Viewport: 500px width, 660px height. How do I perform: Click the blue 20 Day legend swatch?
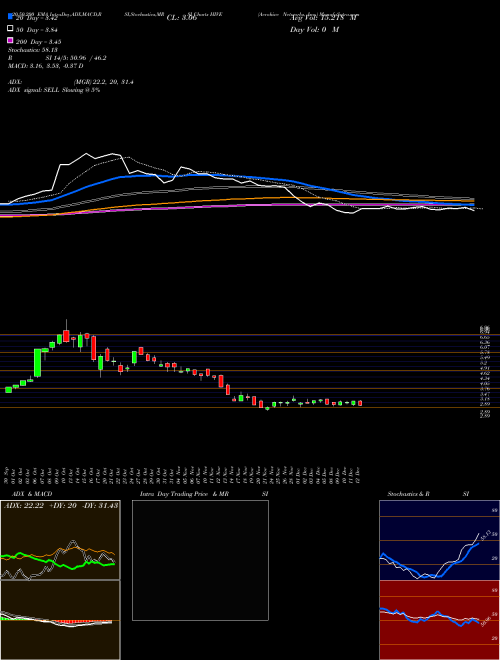coord(10,17)
